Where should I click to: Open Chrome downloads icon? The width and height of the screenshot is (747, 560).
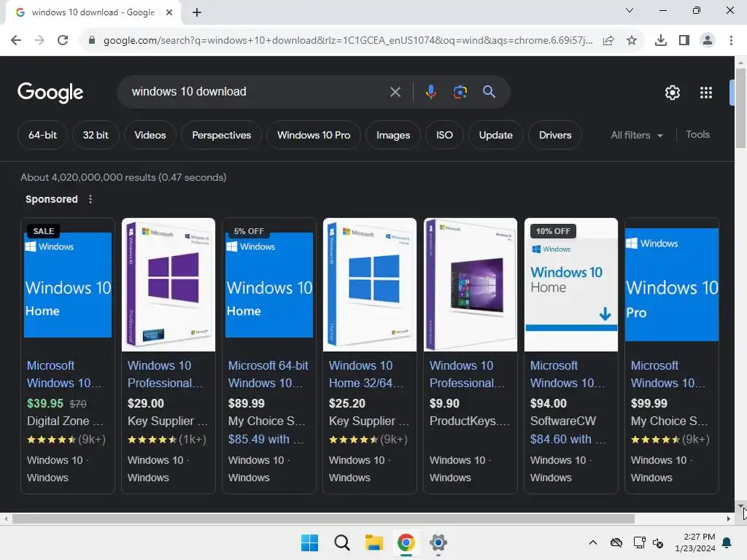(661, 41)
